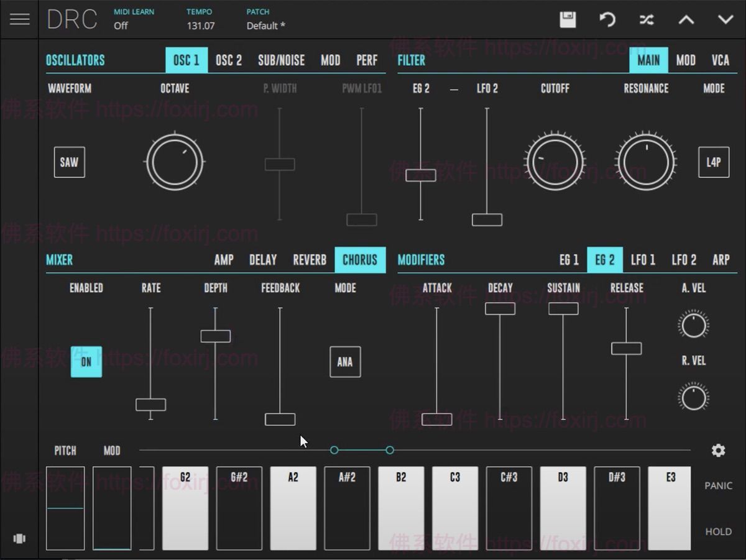Image resolution: width=746 pixels, height=560 pixels.
Task: Change the L4P filter mode selector
Action: pyautogui.click(x=713, y=162)
